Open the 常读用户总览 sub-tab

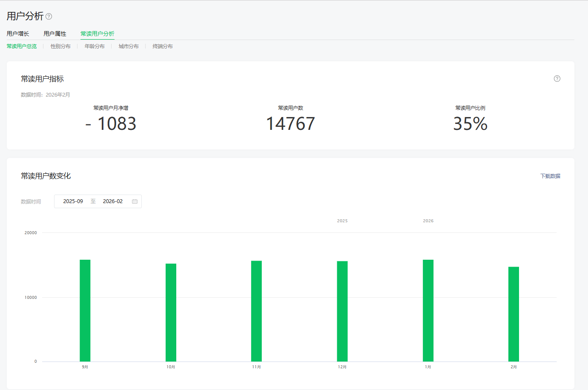22,46
